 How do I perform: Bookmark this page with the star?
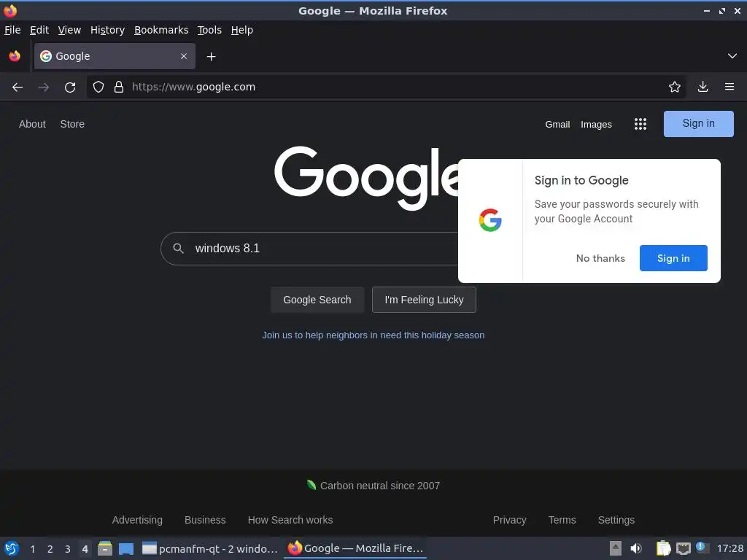click(674, 87)
